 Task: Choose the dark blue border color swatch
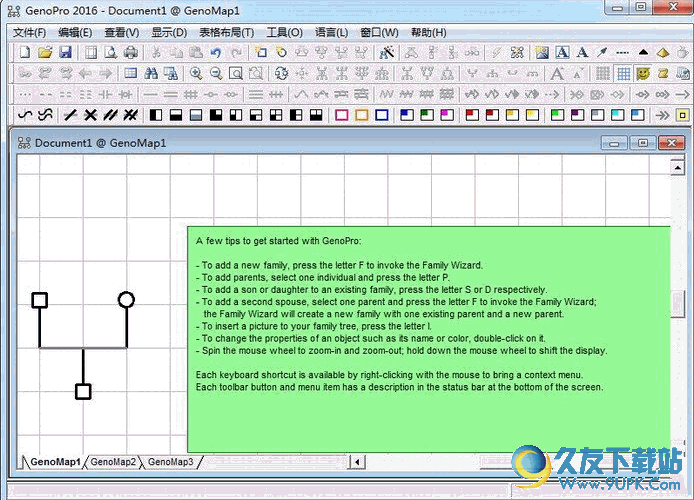click(x=382, y=115)
